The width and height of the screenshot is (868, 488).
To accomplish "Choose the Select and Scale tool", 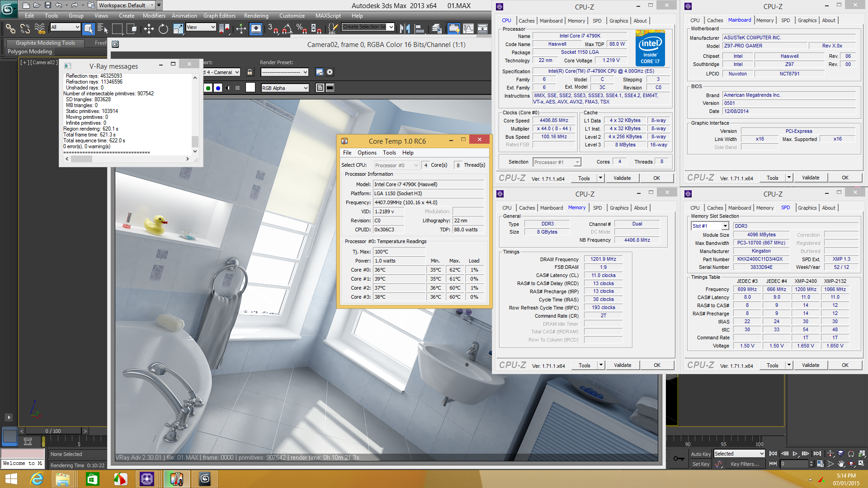I will [178, 29].
